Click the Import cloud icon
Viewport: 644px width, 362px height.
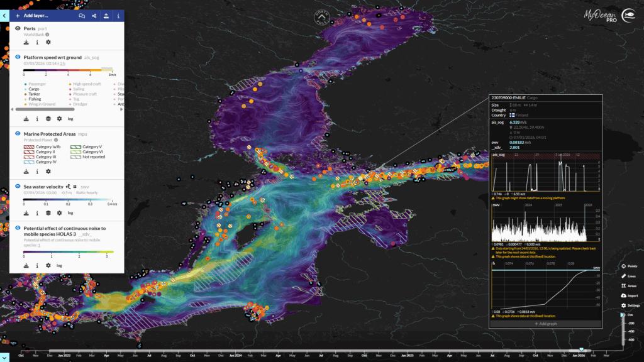pyautogui.click(x=628, y=295)
